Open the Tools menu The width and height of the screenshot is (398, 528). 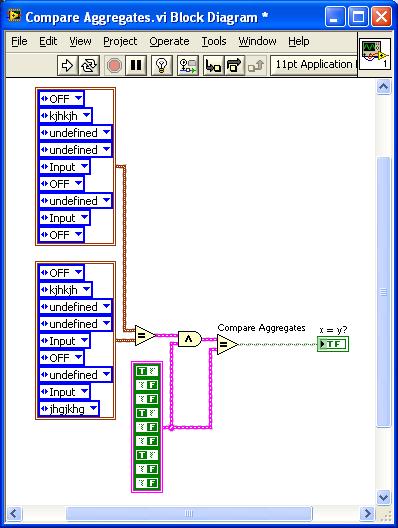[214, 41]
